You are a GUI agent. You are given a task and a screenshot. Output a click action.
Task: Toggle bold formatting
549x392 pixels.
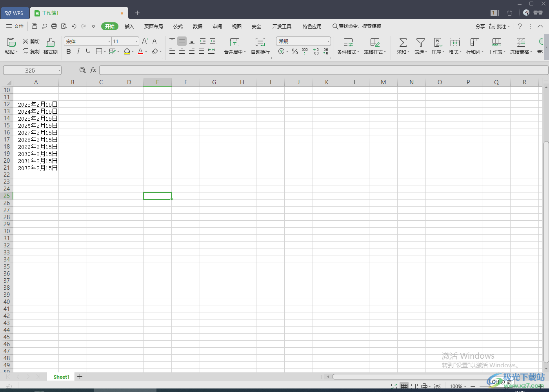tap(69, 51)
